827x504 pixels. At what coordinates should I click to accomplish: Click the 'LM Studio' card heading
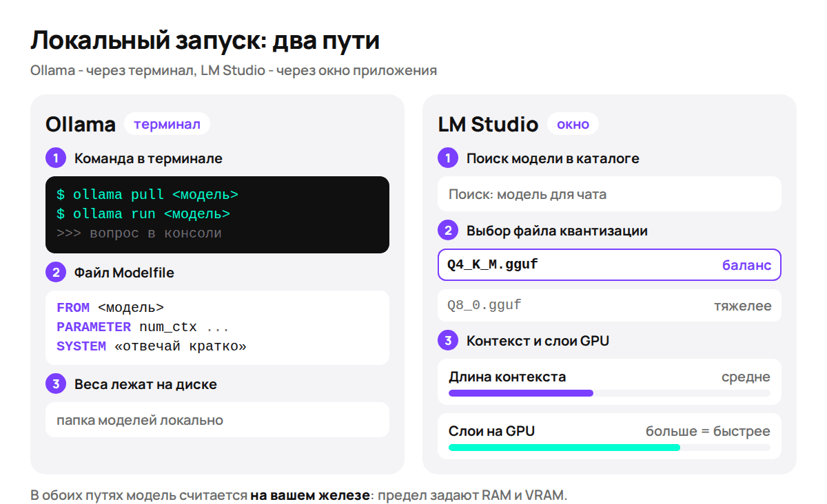click(x=488, y=125)
